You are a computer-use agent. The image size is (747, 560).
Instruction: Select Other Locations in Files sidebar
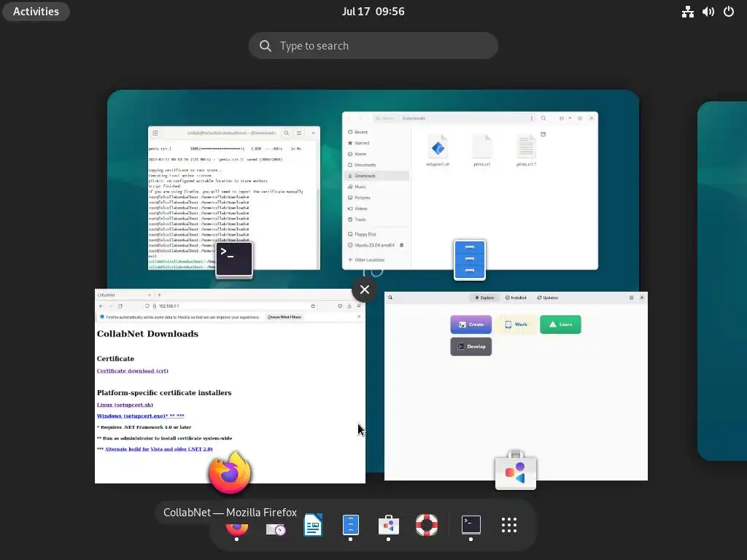[x=376, y=260]
